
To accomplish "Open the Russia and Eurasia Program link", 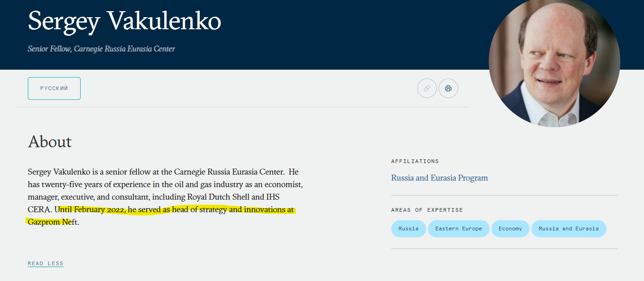I will (x=439, y=178).
